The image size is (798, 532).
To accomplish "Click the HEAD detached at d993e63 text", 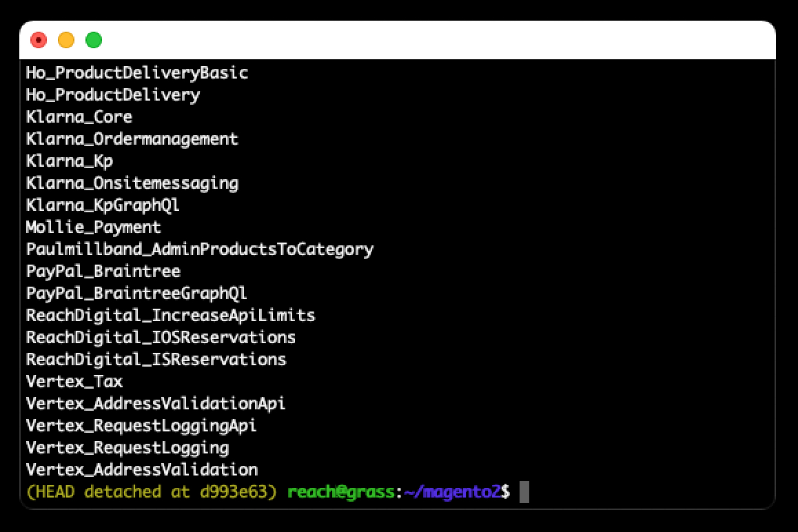I will pyautogui.click(x=152, y=492).
